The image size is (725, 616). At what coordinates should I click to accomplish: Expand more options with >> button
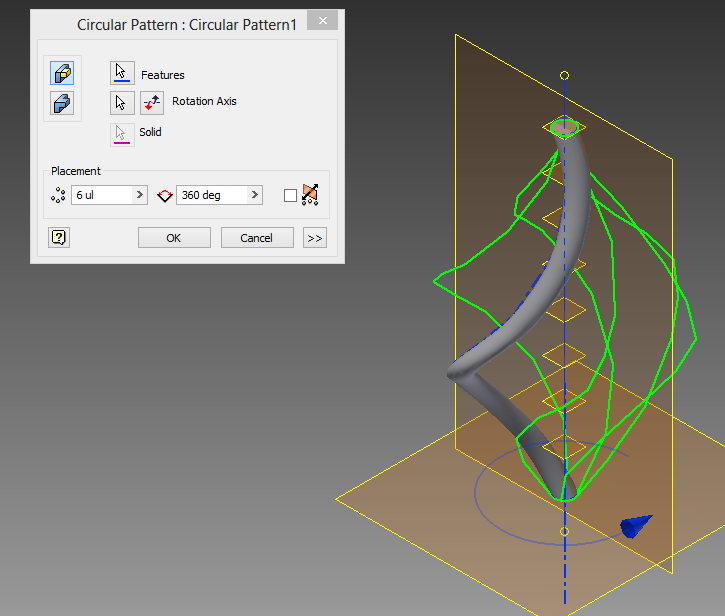pyautogui.click(x=315, y=238)
